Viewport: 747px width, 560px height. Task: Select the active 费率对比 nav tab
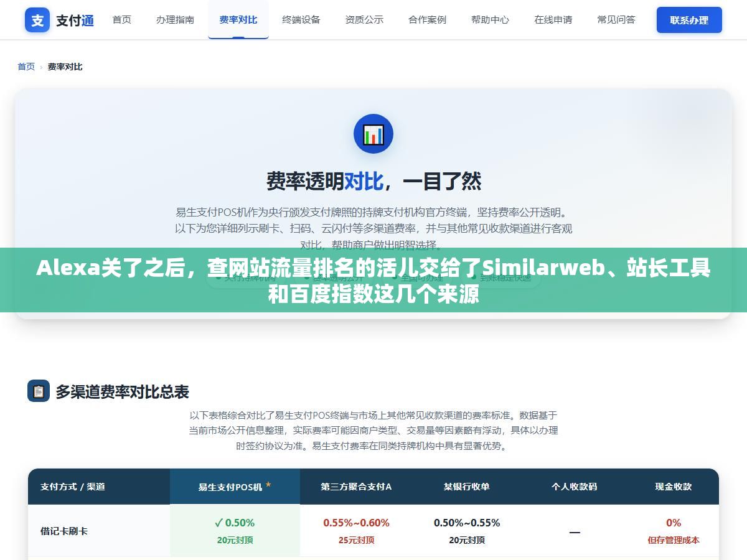click(x=238, y=19)
